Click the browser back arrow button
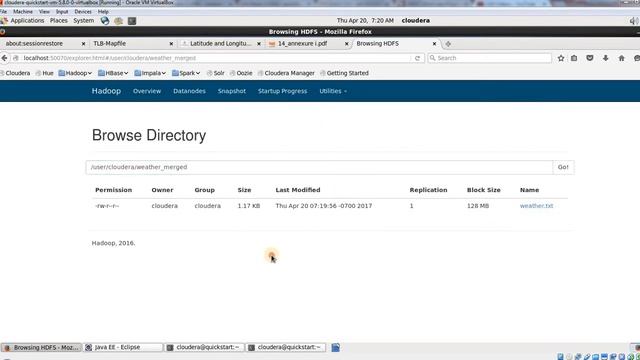 (x=4, y=58)
